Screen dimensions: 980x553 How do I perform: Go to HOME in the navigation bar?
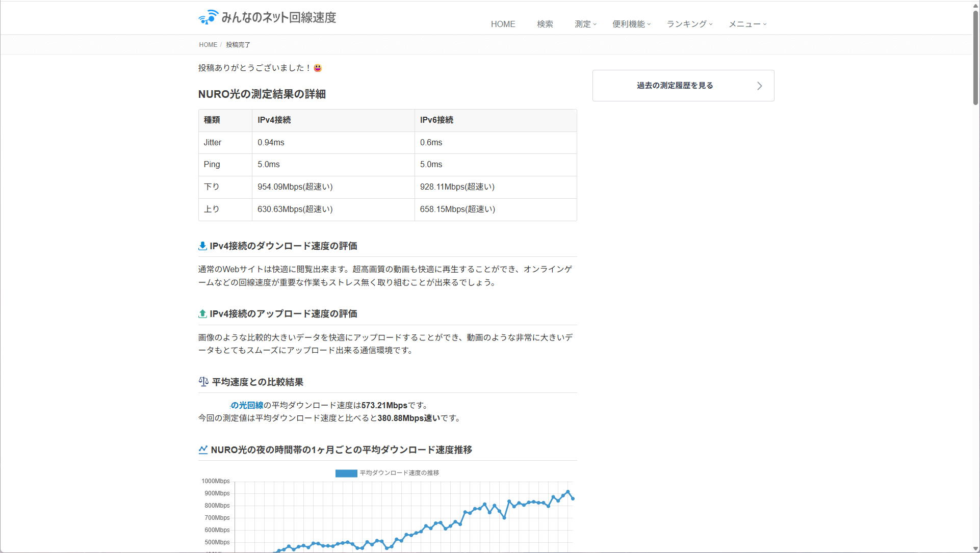(503, 24)
